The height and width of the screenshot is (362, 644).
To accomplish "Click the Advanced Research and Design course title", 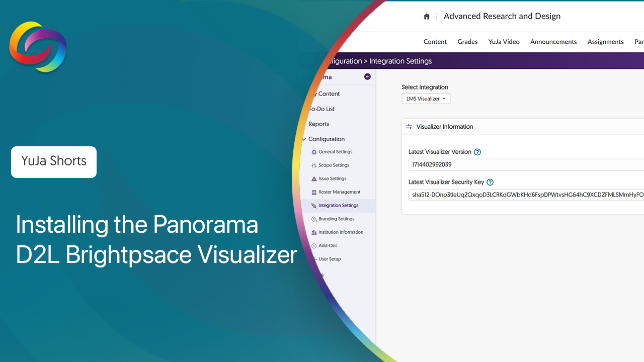I will [x=502, y=16].
